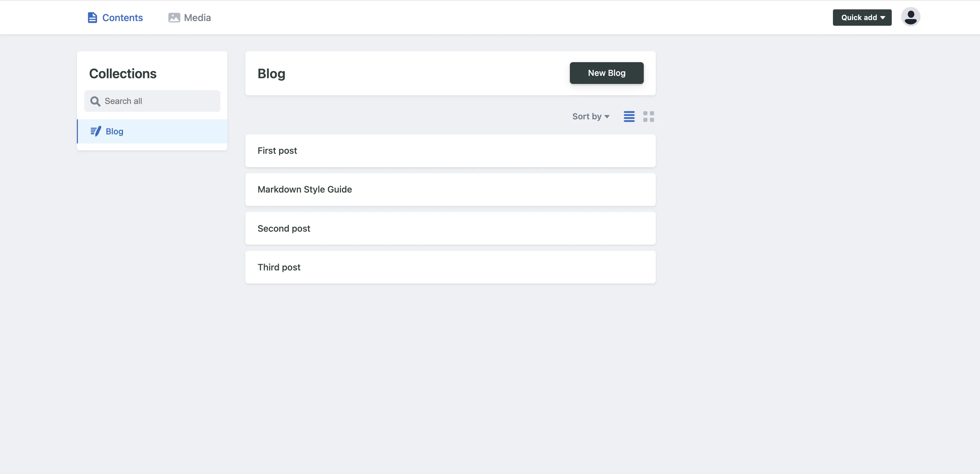
Task: Open the Markdown Style Guide entry
Action: point(451,190)
